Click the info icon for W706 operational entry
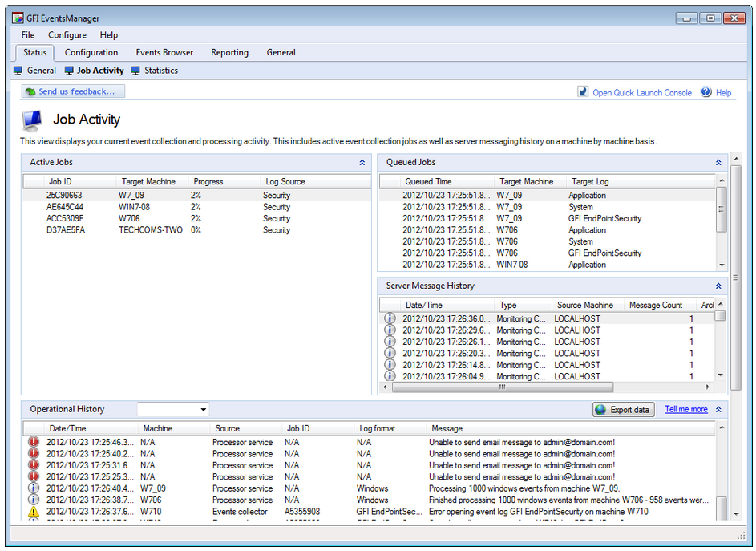Screen dimensions: 756x551 point(33,500)
